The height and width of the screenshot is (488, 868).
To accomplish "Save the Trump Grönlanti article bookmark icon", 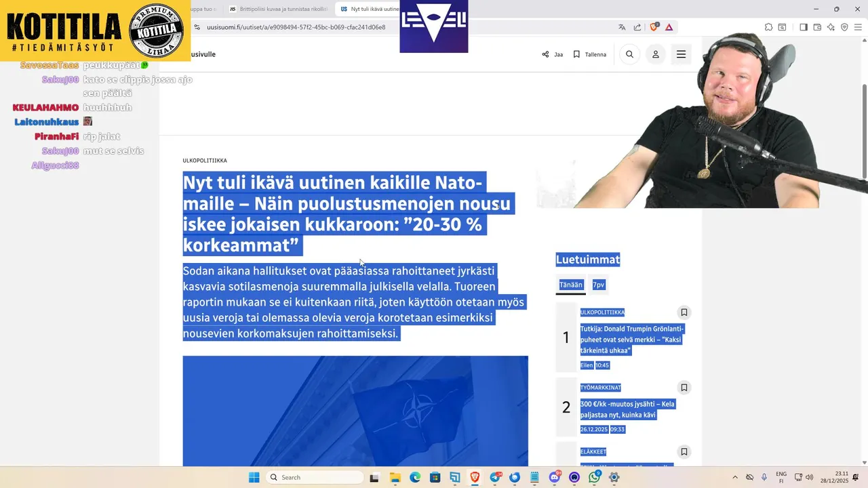I will coord(684,312).
